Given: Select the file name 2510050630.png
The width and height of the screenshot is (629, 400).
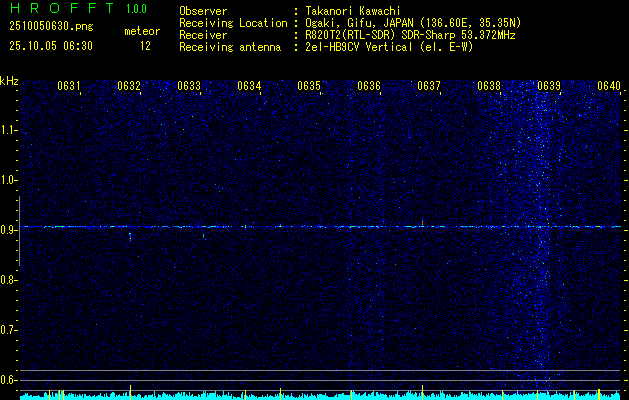Looking at the screenshot, I should click(51, 27).
